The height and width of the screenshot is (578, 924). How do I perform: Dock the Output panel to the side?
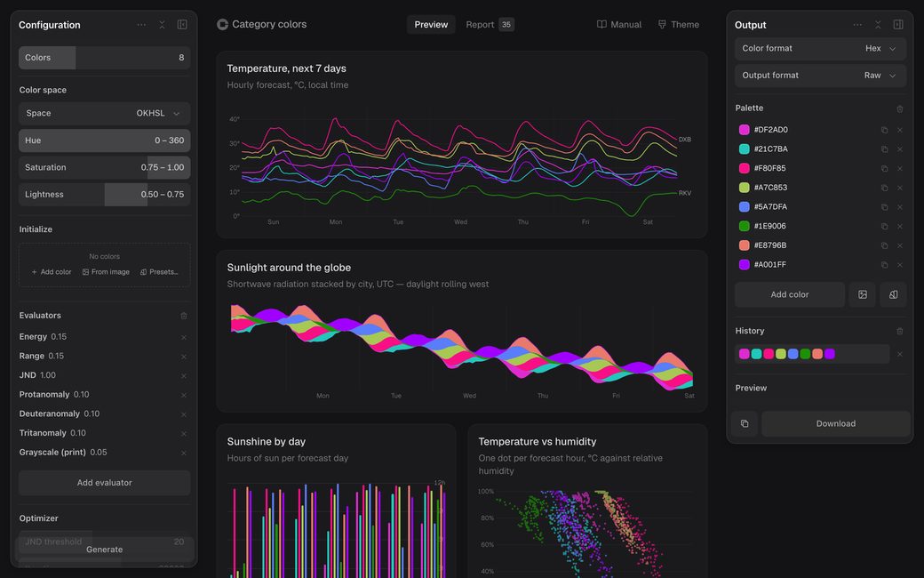898,25
